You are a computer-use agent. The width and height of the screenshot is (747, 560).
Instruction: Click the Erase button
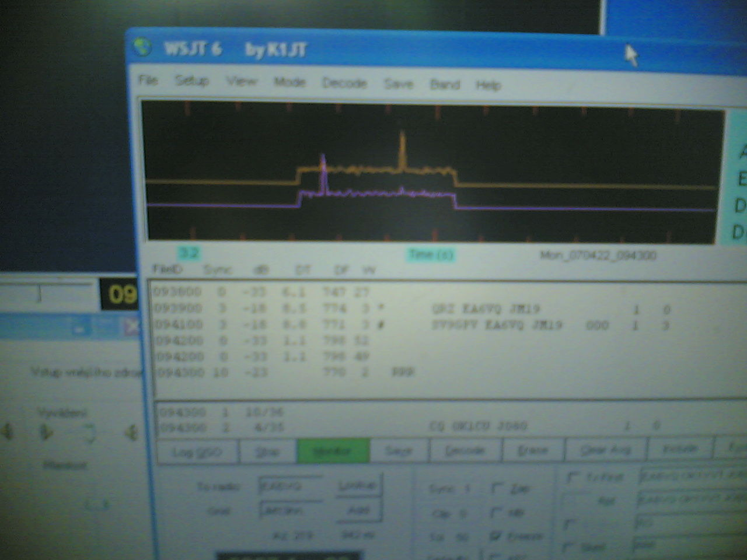[x=532, y=450]
